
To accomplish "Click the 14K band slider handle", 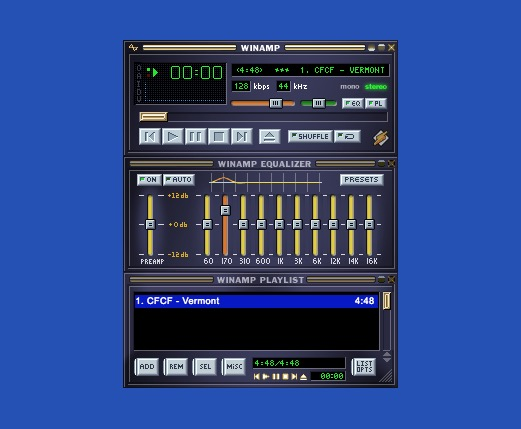I will tap(351, 224).
